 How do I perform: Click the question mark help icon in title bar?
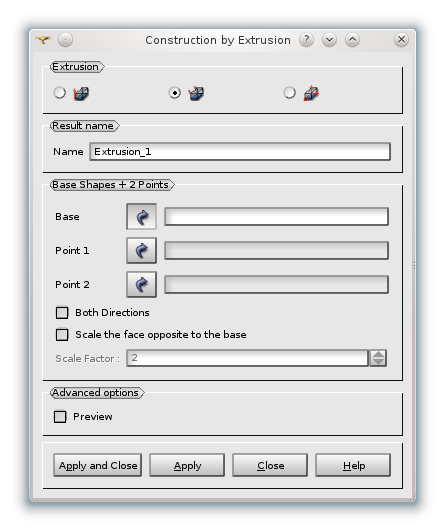tap(306, 40)
